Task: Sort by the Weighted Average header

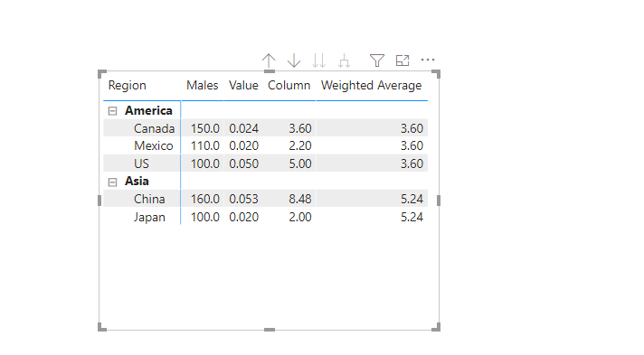Action: pyautogui.click(x=371, y=86)
